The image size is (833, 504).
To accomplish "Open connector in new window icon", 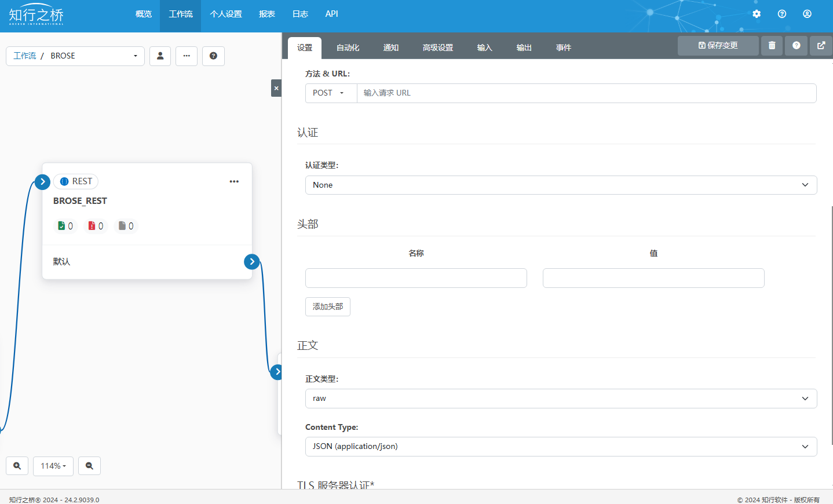I will click(821, 46).
